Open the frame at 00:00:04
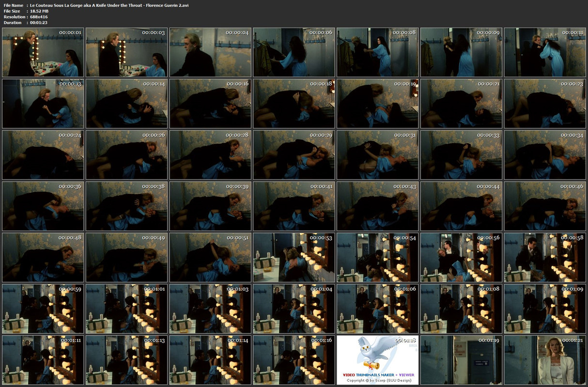 (x=210, y=52)
